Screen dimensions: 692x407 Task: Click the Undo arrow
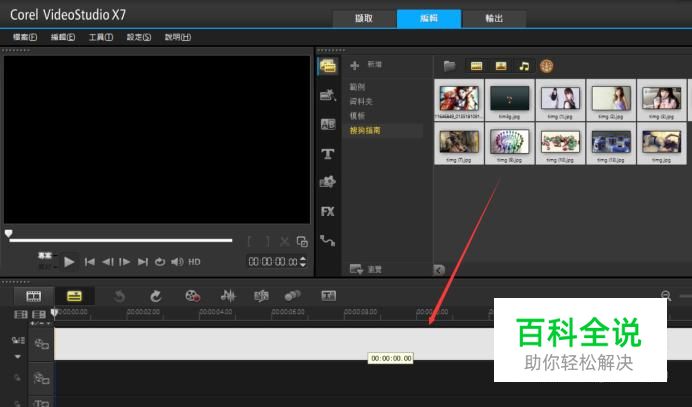(119, 296)
